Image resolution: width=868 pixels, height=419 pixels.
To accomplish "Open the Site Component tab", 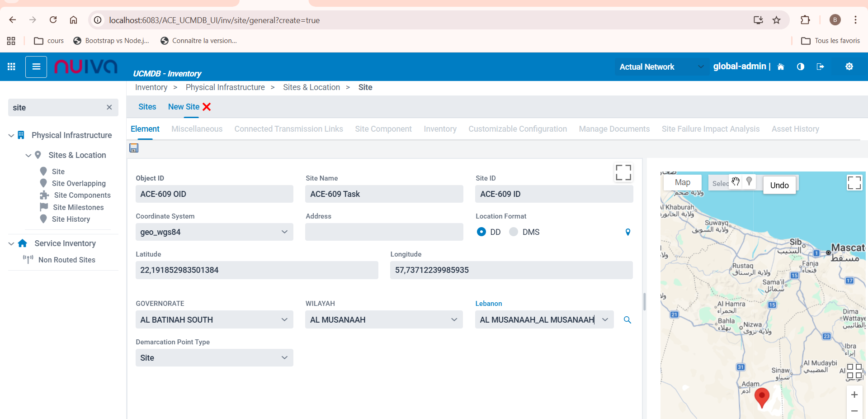I will pos(383,129).
